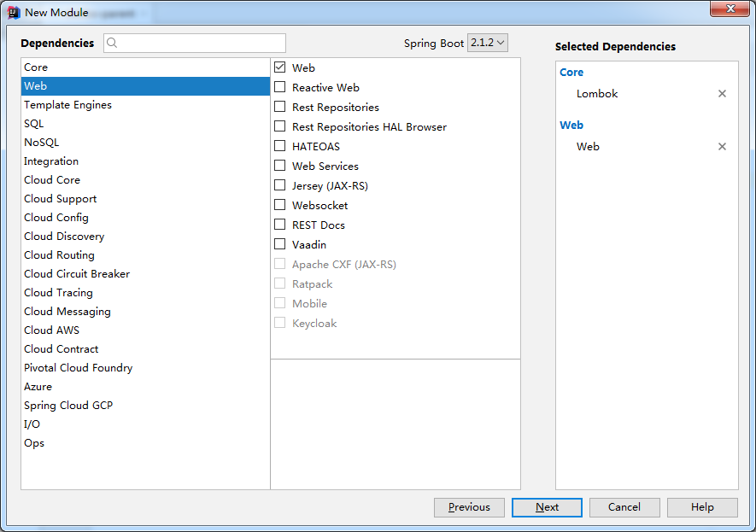Image resolution: width=756 pixels, height=532 pixels.
Task: Choose the SQL category
Action: (145, 123)
